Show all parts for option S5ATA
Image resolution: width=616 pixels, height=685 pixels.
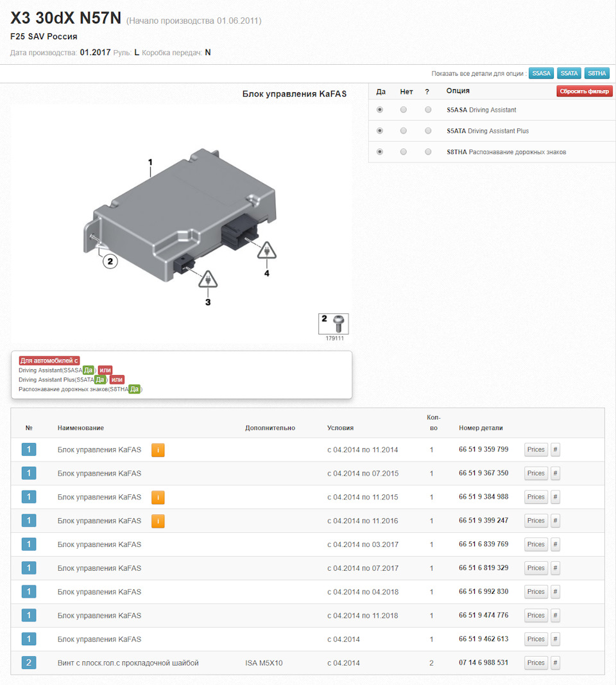(x=569, y=73)
